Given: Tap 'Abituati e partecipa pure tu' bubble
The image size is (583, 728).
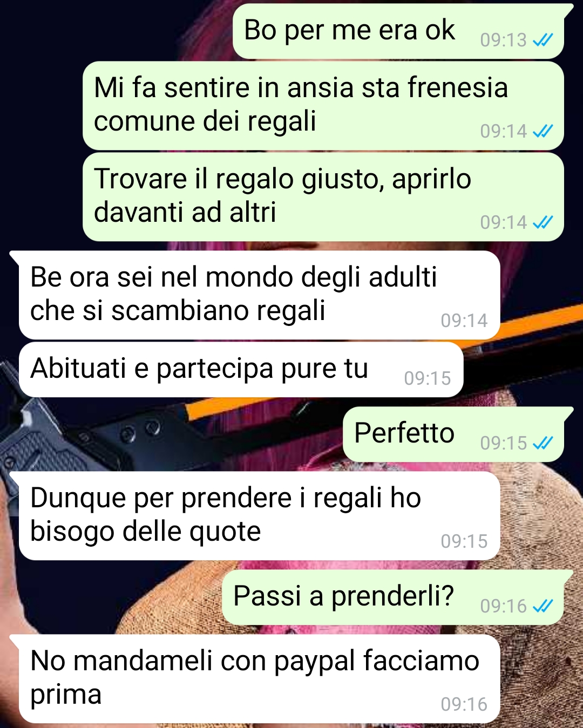Looking at the screenshot, I should [x=241, y=370].
